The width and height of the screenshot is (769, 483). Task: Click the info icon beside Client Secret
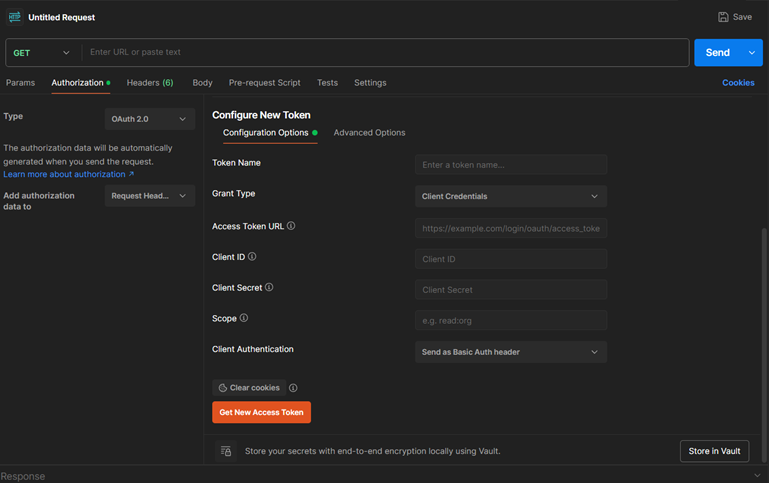(x=269, y=288)
